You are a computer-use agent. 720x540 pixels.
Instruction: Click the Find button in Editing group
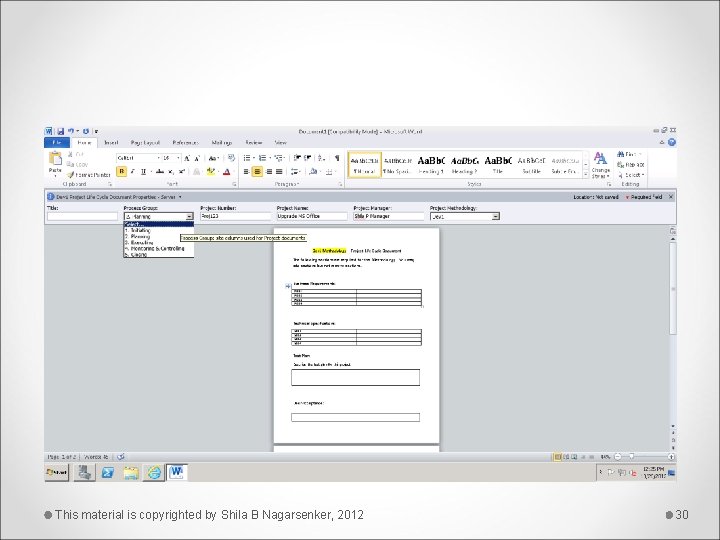point(629,154)
